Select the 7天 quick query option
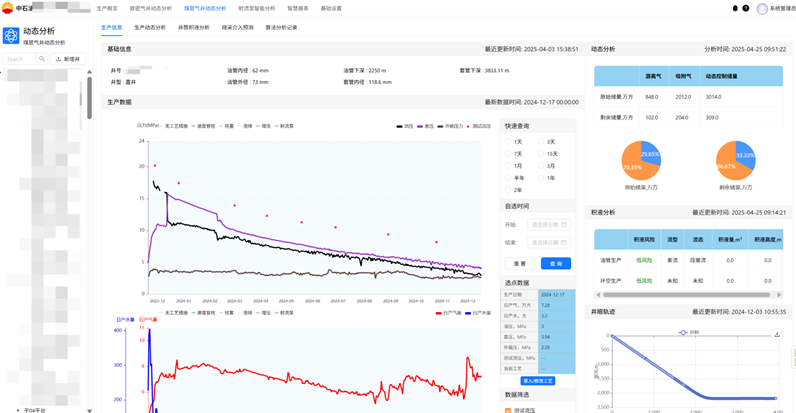Screen dimensions: 796x413 pyautogui.click(x=513, y=154)
